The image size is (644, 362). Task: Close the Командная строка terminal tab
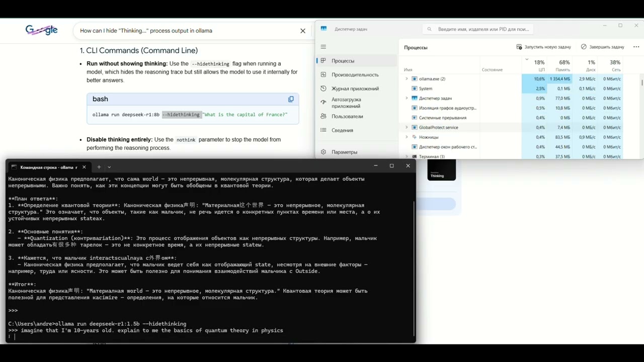84,167
